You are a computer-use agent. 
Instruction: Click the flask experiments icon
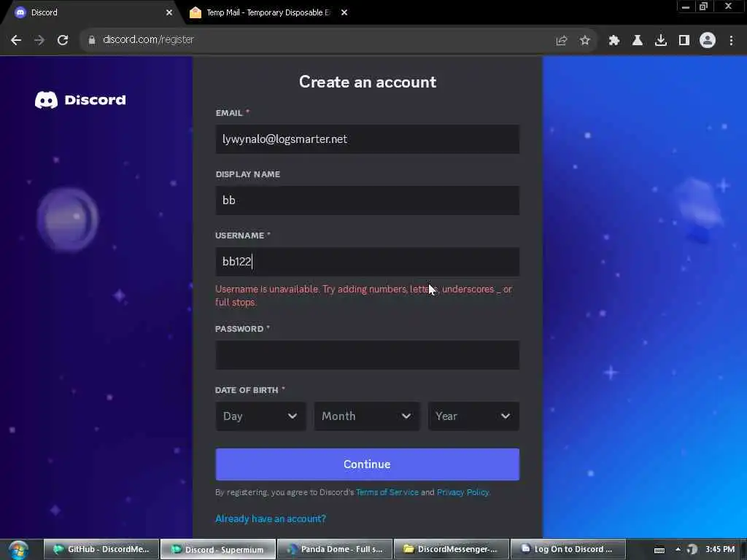638,41
